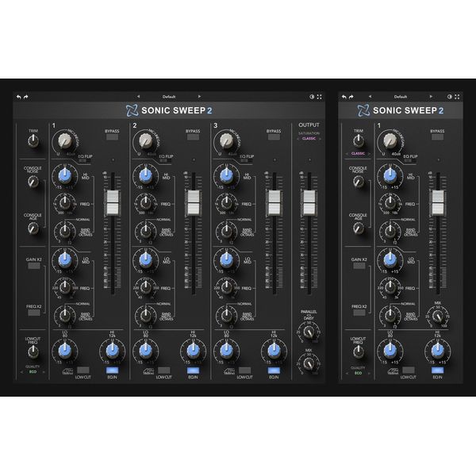Toggle channel 1 EQ FLIP switch, large window

(x=83, y=160)
